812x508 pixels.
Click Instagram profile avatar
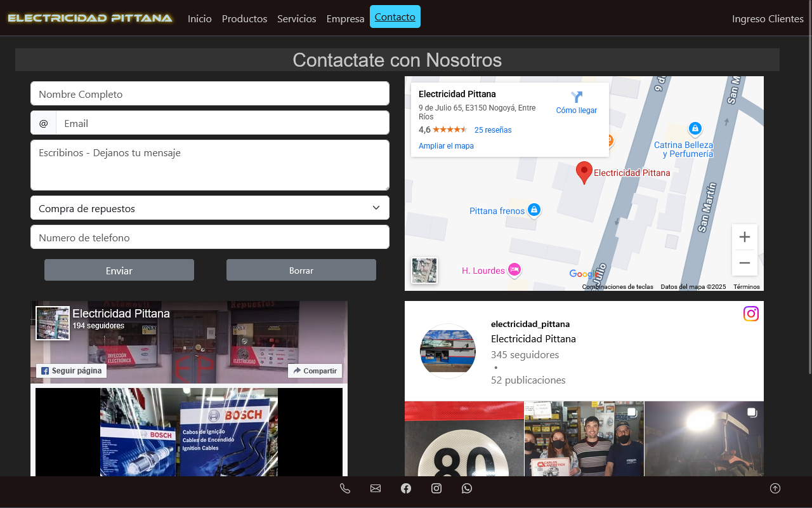coord(448,351)
